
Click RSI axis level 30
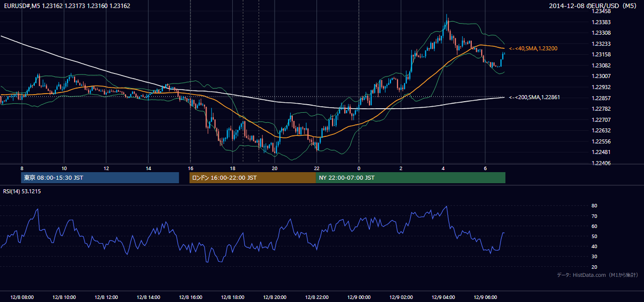595,257
